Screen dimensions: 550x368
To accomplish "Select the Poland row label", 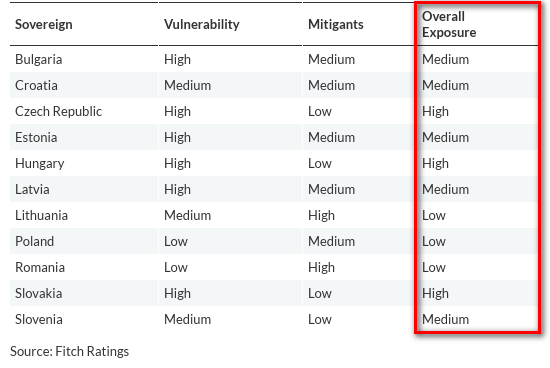I will click(x=34, y=241).
